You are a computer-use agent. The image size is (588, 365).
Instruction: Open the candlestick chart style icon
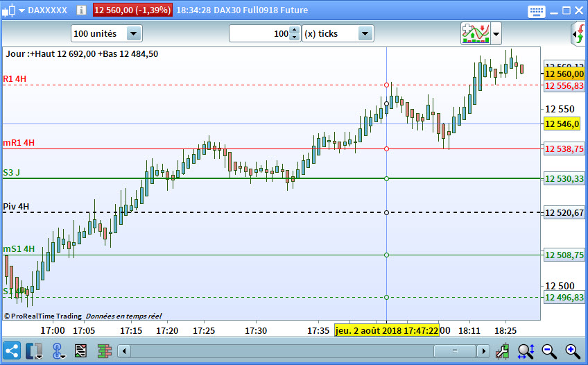tap(9, 10)
